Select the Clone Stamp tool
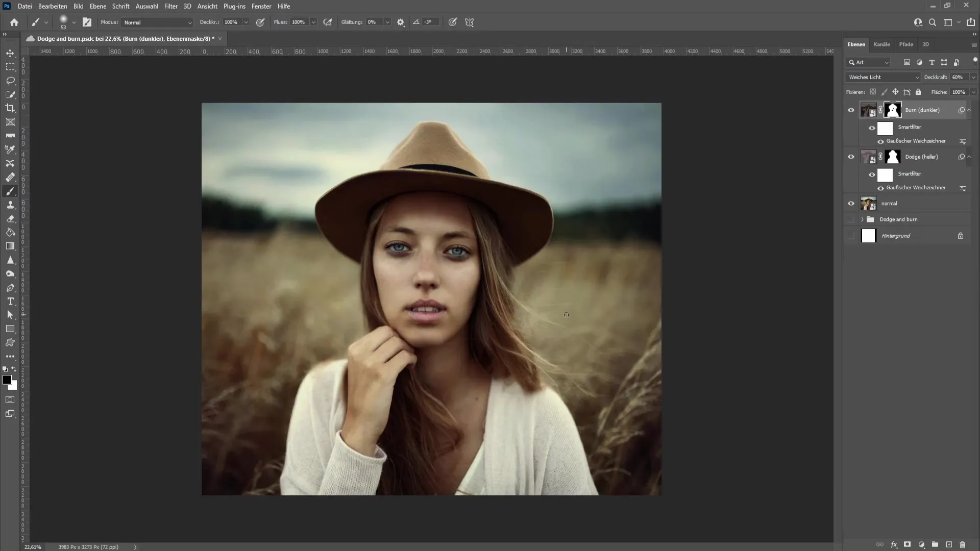 click(10, 204)
